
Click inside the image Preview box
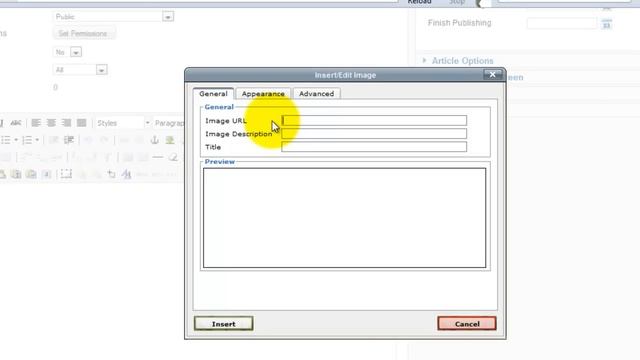[344, 218]
